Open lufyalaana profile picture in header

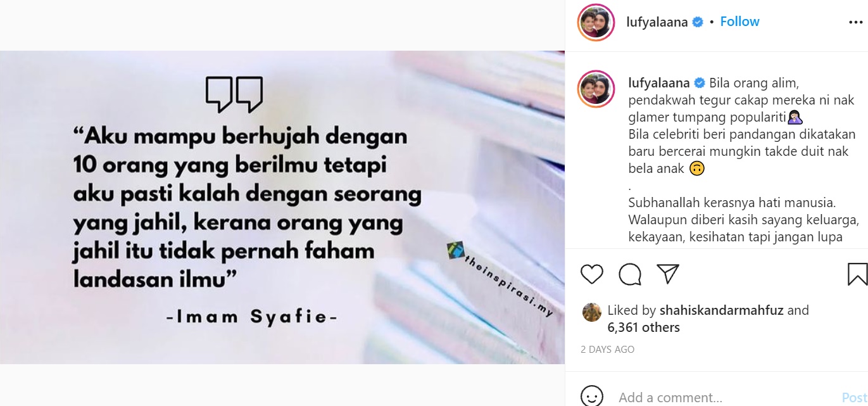coord(596,22)
